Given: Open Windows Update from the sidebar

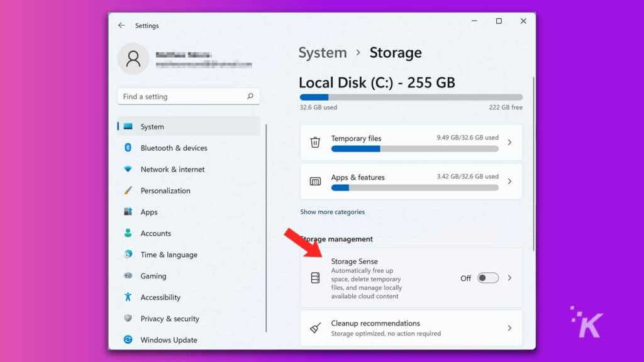Looking at the screenshot, I should click(167, 340).
